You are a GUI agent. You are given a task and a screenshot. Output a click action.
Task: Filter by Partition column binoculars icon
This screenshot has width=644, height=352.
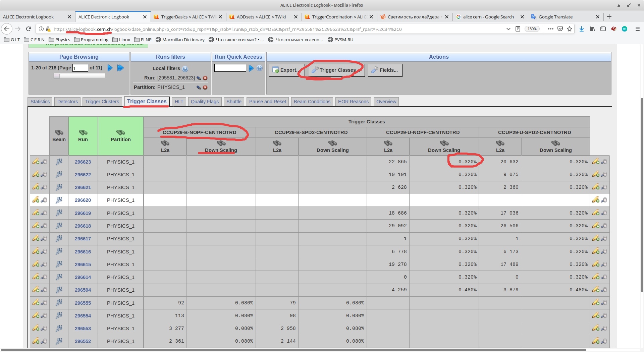point(121,132)
